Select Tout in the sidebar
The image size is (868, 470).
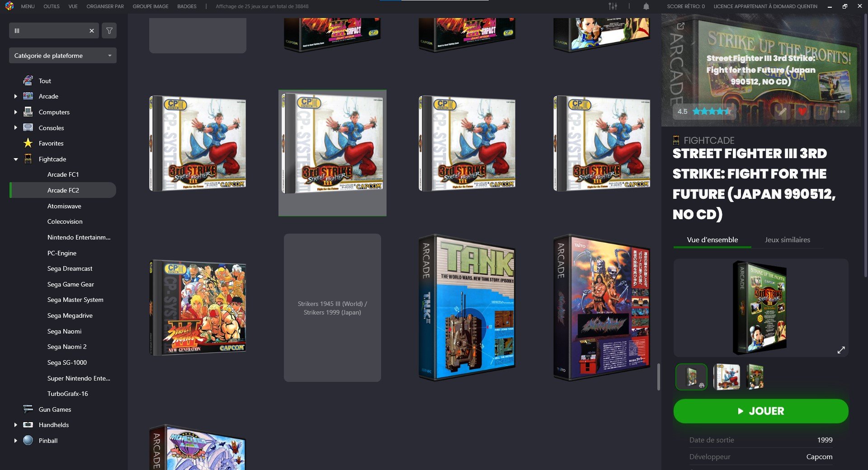click(45, 81)
